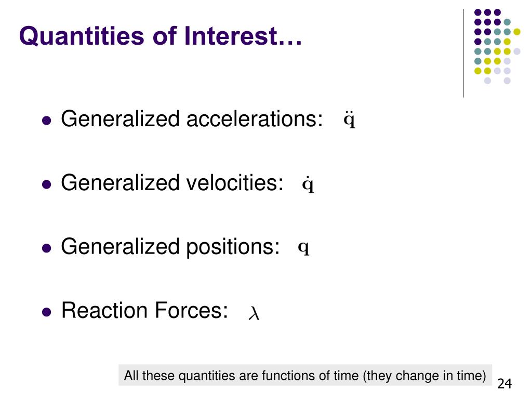
Task: Select the 'Generalized accelerations:' text
Action: click(x=192, y=119)
